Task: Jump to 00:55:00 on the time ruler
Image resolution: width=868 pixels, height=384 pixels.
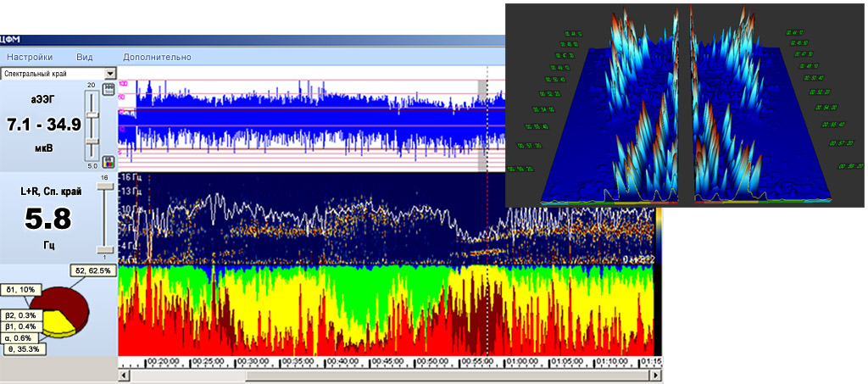Action: click(x=480, y=363)
